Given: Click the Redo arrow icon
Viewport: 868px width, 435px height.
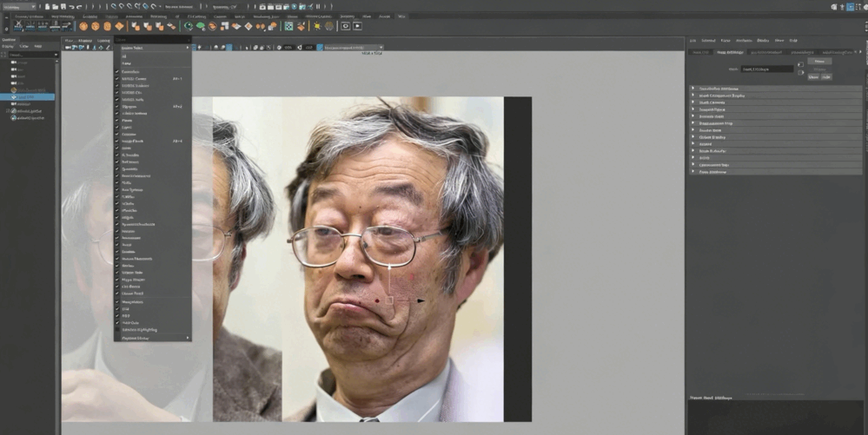Looking at the screenshot, I should 79,7.
